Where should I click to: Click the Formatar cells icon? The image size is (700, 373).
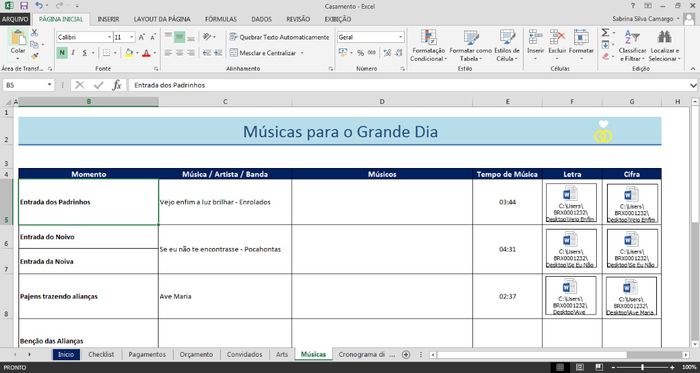(581, 37)
